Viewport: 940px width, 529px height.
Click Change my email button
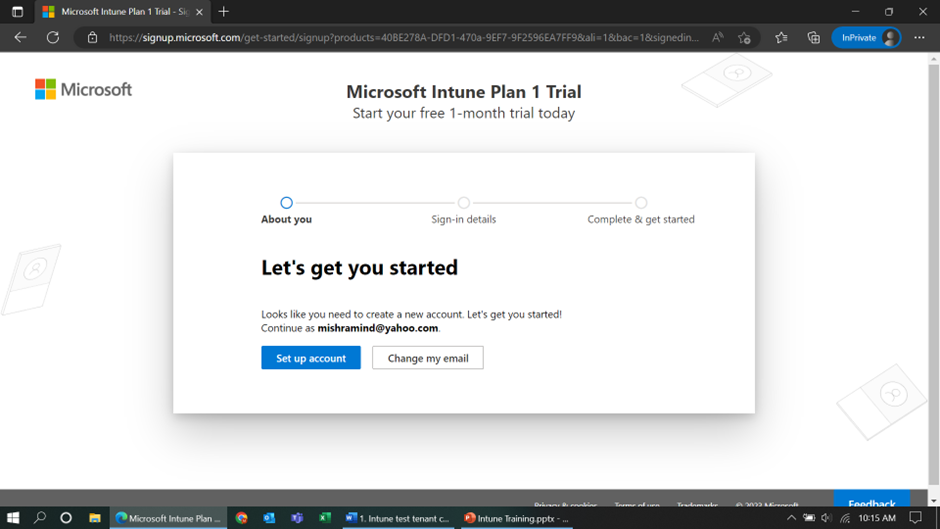(427, 357)
